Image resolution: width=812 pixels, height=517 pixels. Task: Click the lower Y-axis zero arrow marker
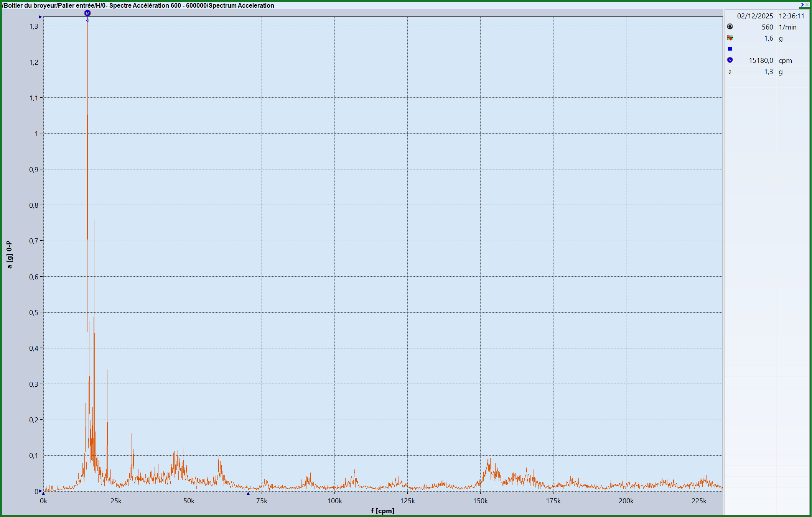tap(40, 491)
